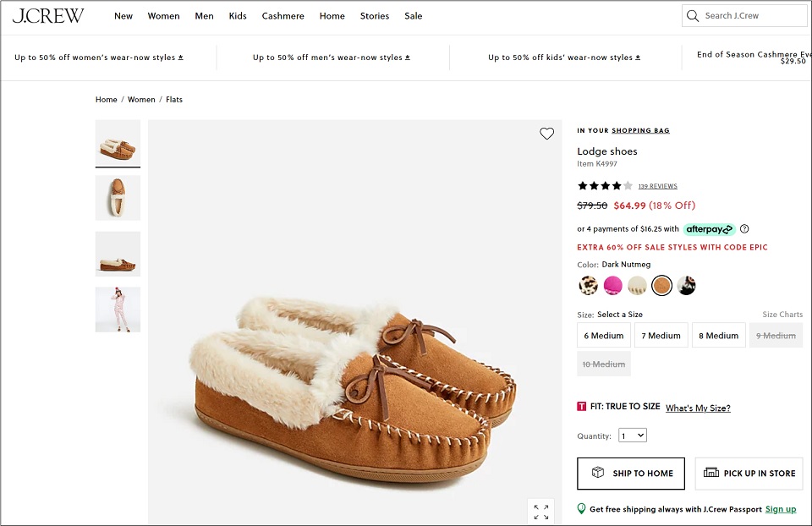Screen dimensions: 812x526
Task: Click the green Passport location pin icon
Action: point(582,509)
